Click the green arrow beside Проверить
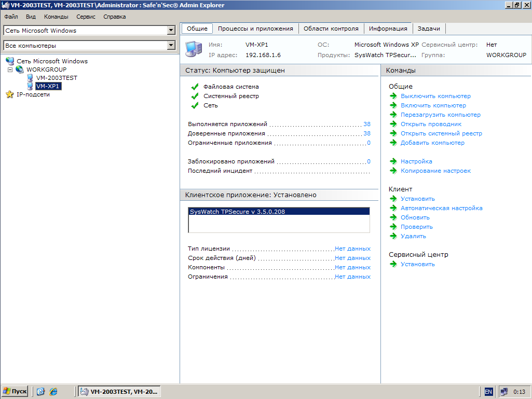 click(393, 227)
